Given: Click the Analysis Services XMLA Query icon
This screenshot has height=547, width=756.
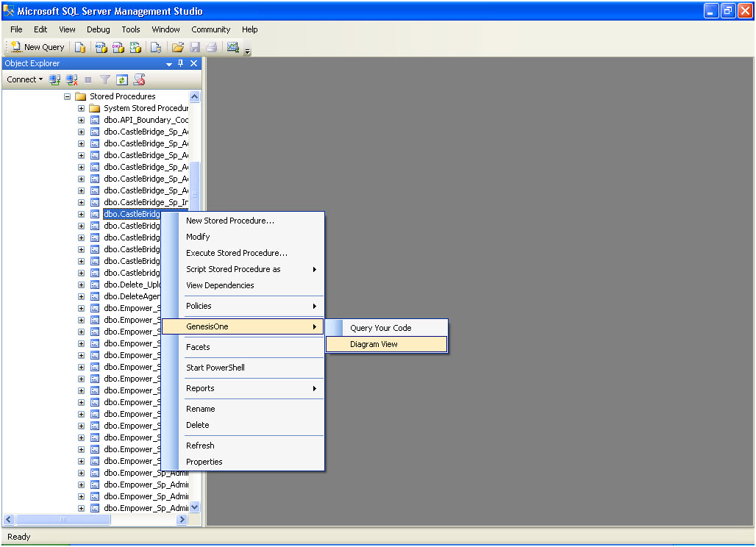Looking at the screenshot, I should 135,47.
